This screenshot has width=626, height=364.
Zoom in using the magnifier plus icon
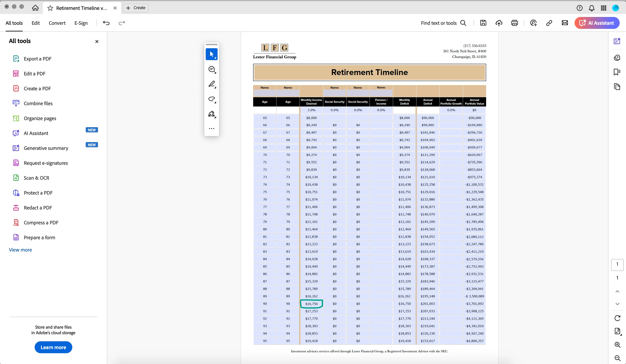(617, 345)
